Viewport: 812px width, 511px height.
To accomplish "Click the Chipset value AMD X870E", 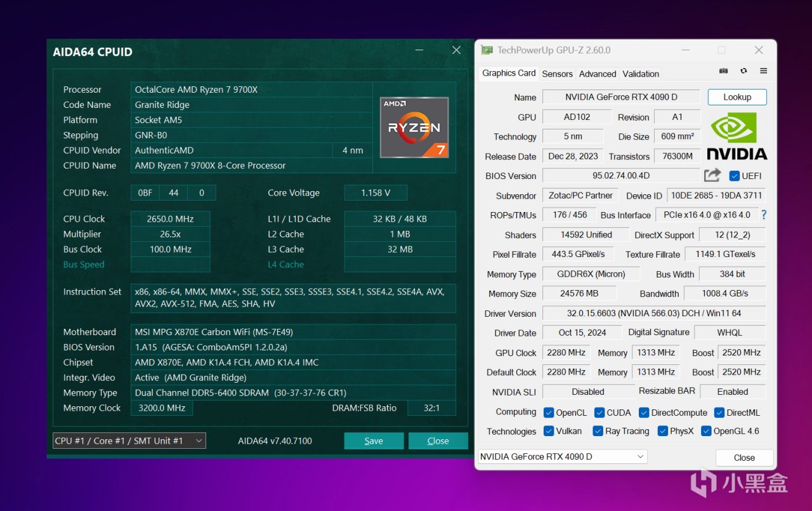I will click(293, 362).
